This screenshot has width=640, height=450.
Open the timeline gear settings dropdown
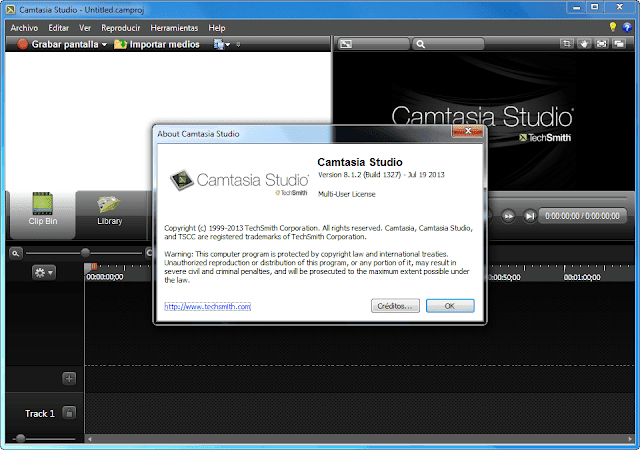(x=44, y=273)
